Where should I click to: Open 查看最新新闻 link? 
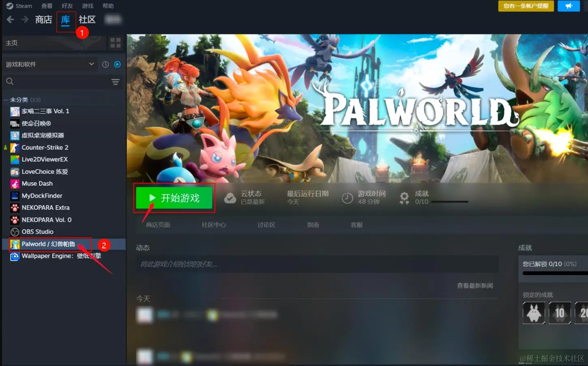[475, 286]
